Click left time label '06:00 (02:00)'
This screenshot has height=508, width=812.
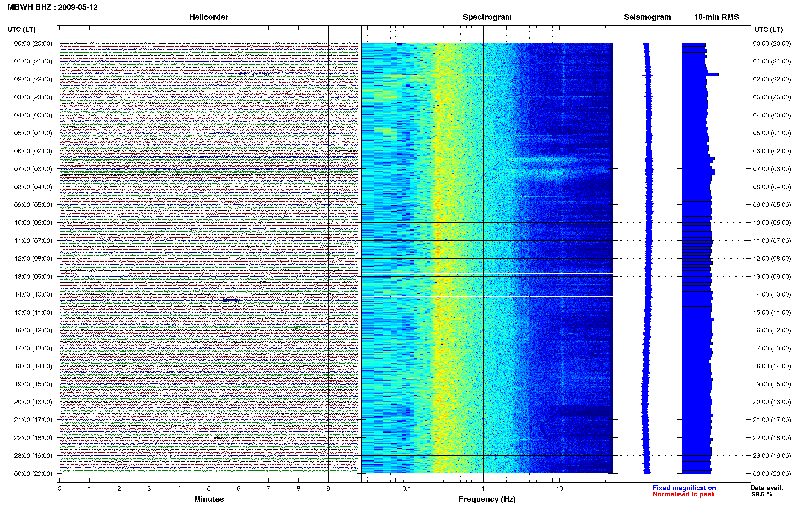(33, 151)
